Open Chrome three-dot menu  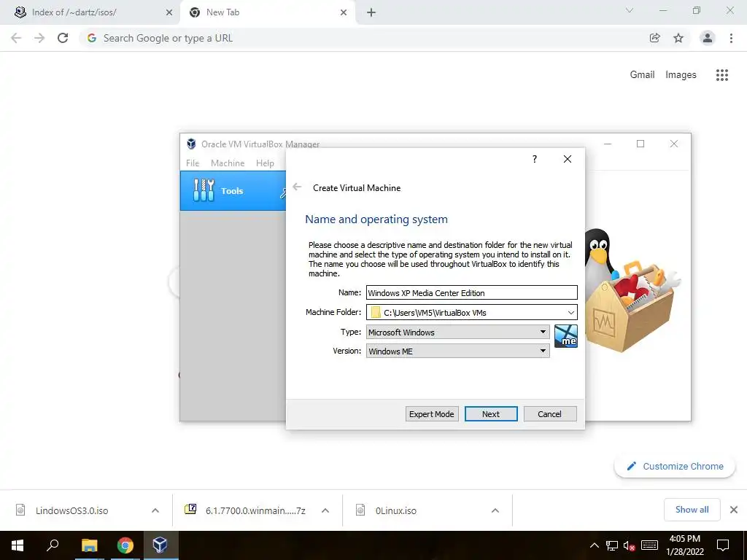coord(731,38)
